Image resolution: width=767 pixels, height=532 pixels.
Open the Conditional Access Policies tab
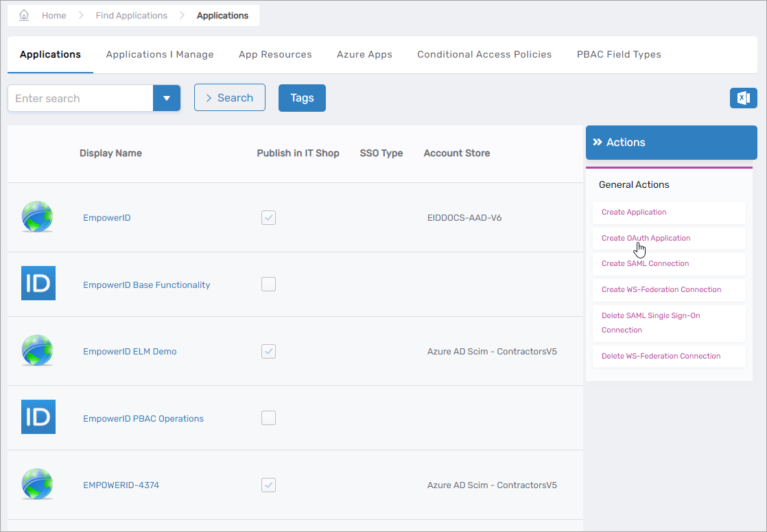(484, 54)
